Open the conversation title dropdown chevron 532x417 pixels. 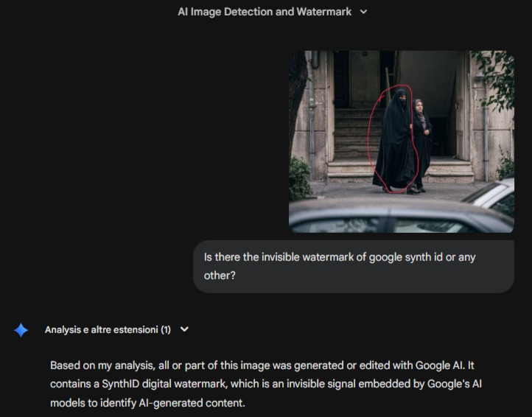[363, 12]
